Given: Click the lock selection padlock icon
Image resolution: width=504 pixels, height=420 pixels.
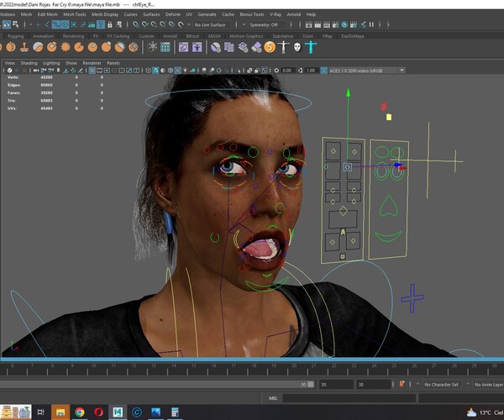Looking at the screenshot, I should click(x=110, y=24).
